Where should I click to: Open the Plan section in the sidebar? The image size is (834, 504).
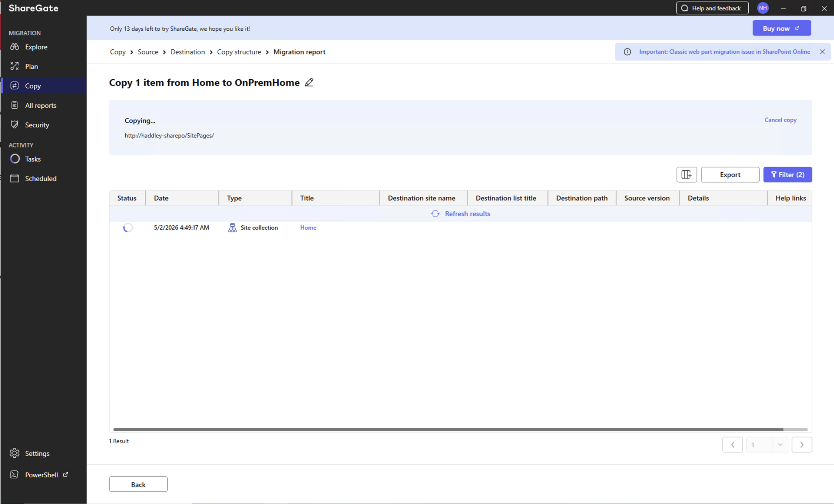[x=43, y=66]
